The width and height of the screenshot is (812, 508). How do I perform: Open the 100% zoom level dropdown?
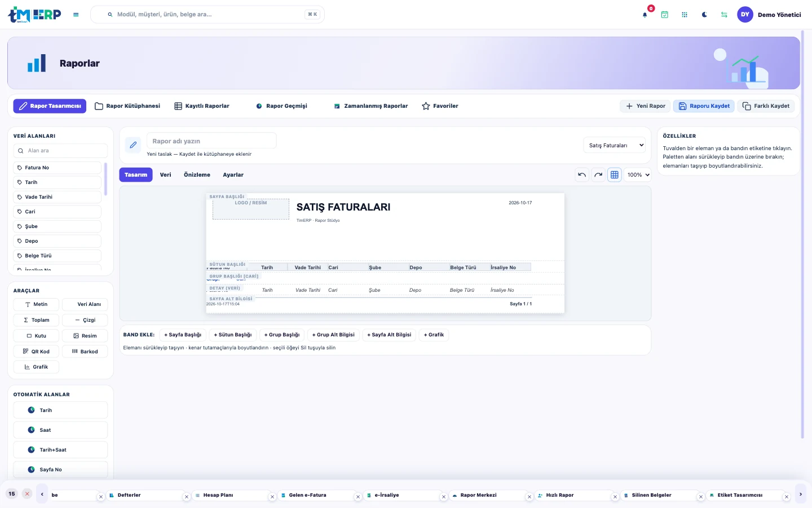click(x=638, y=175)
